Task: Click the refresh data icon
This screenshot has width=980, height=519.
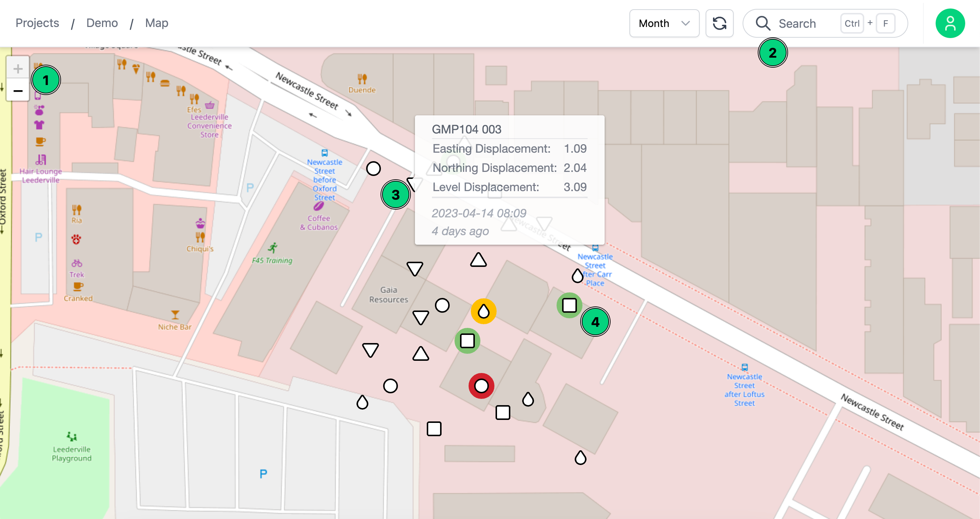Action: (720, 24)
